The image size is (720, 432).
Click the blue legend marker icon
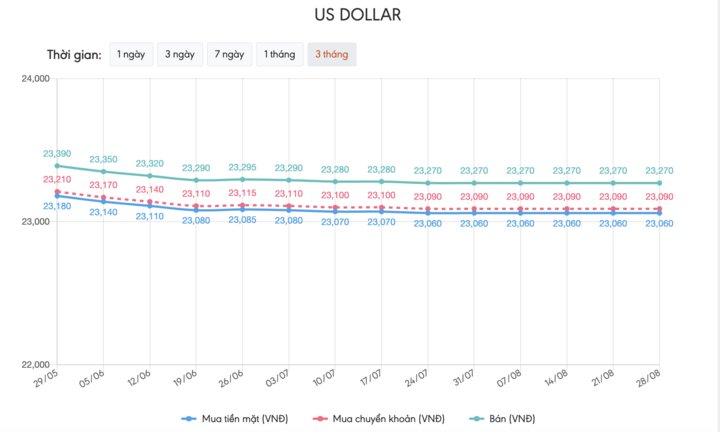[x=188, y=417]
